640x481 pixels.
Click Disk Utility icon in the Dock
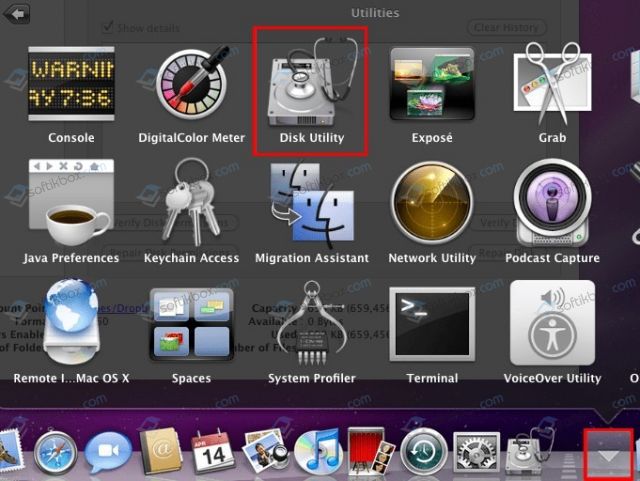(x=529, y=451)
